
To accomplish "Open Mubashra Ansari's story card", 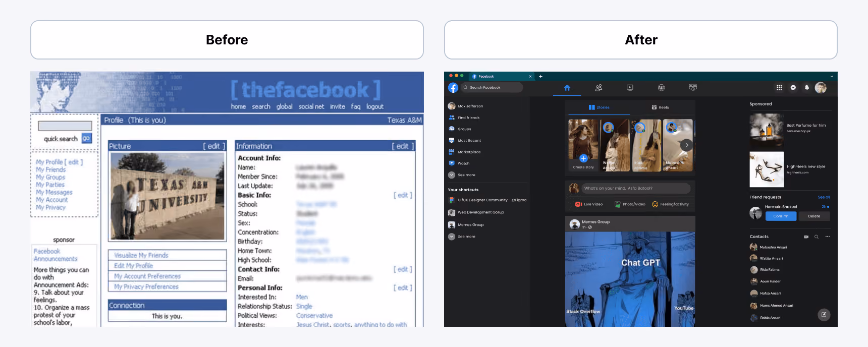I will point(678,145).
